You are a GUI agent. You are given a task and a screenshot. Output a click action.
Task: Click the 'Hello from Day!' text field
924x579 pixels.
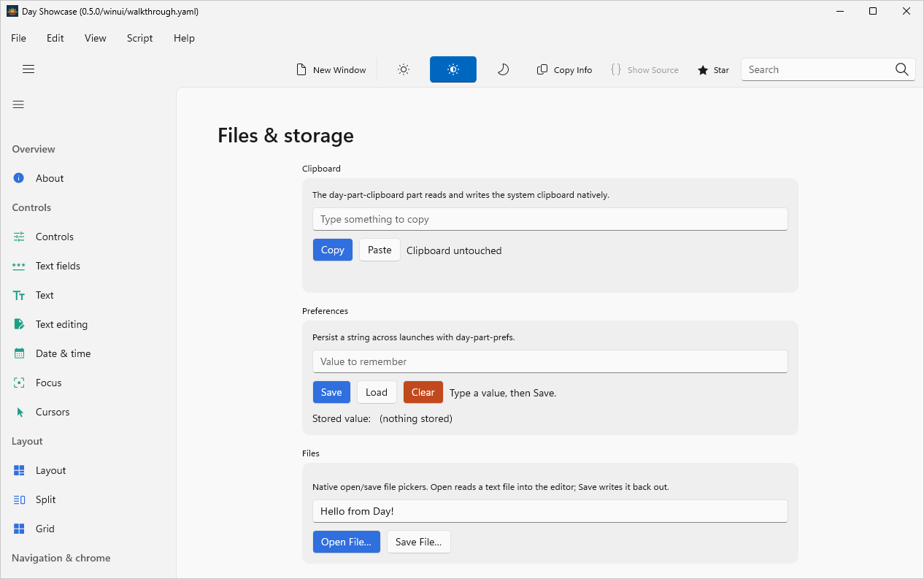[550, 511]
